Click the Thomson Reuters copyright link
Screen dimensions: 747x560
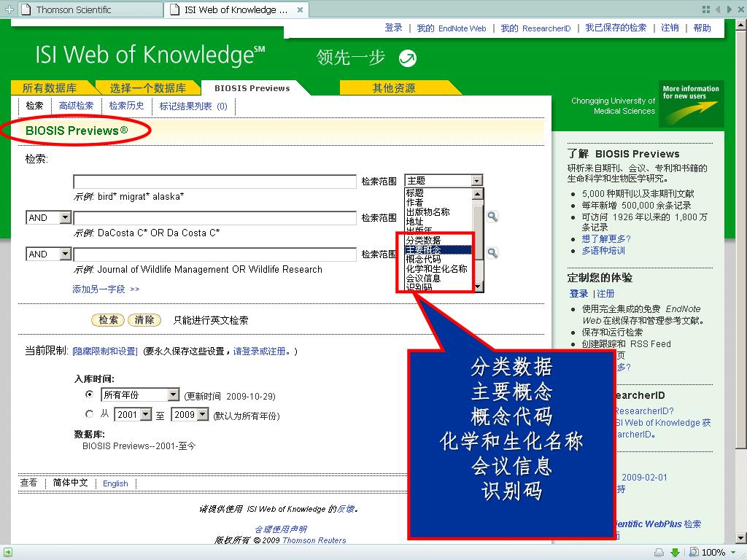314,540
